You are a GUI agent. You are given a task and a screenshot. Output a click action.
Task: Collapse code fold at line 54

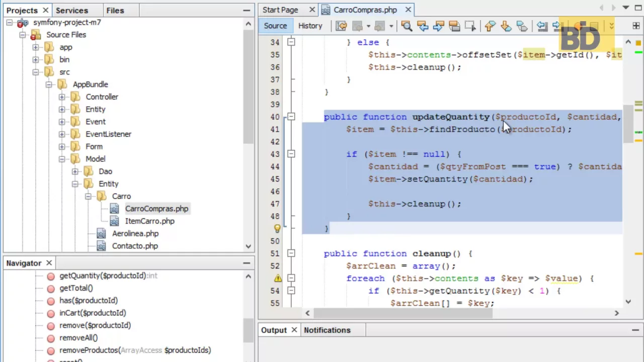pos(291,291)
